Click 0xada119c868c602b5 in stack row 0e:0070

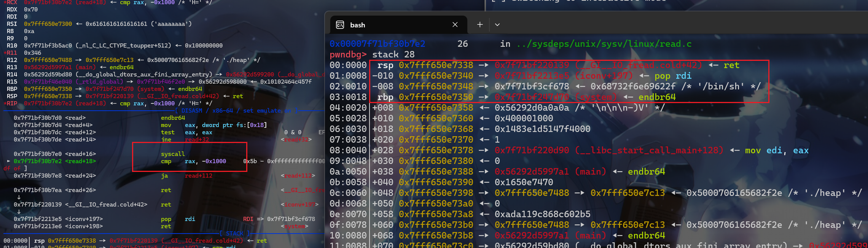[542, 214]
